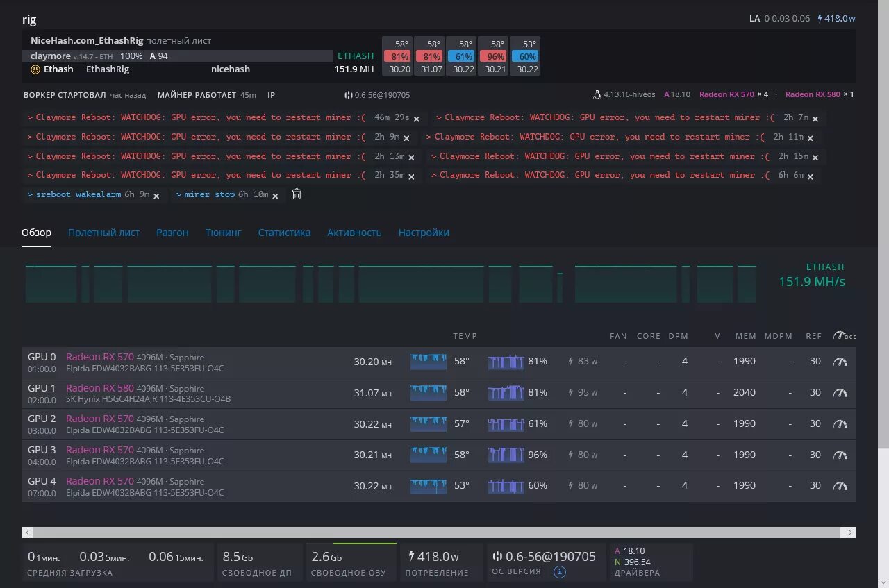This screenshot has height=588, width=889.
Task: Click the OS version info icon
Action: click(560, 573)
